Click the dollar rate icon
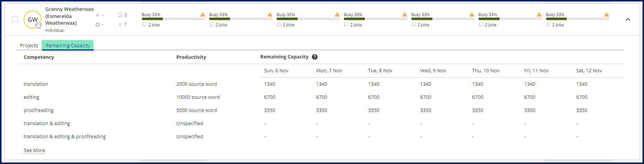 pos(120,25)
